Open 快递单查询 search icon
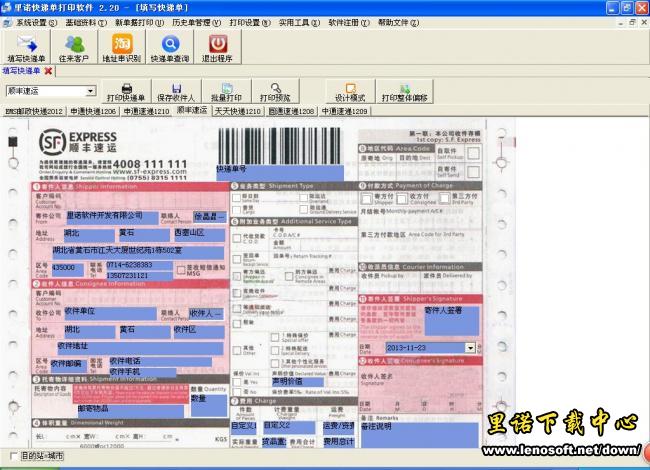650x470 pixels. click(170, 47)
